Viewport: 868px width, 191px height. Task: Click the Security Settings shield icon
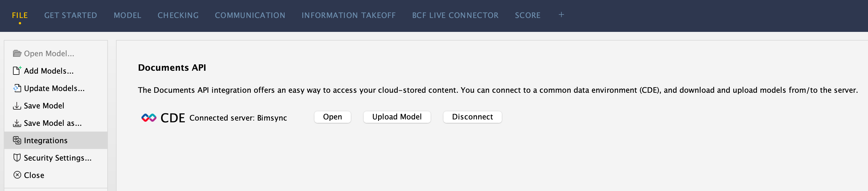17,158
